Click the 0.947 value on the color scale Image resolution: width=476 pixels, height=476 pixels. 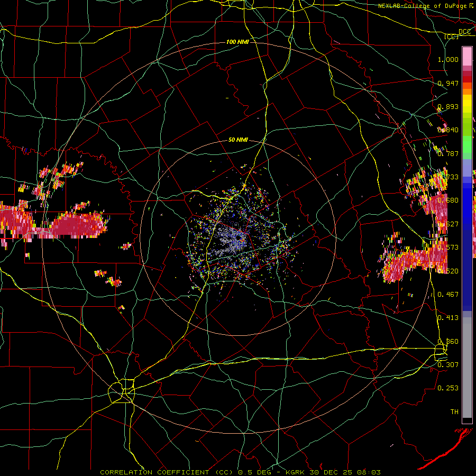point(448,83)
